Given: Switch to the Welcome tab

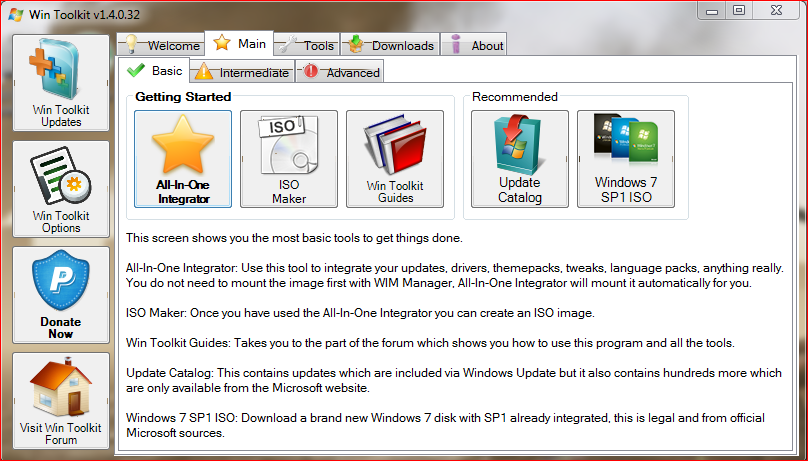Looking at the screenshot, I should click(x=161, y=45).
